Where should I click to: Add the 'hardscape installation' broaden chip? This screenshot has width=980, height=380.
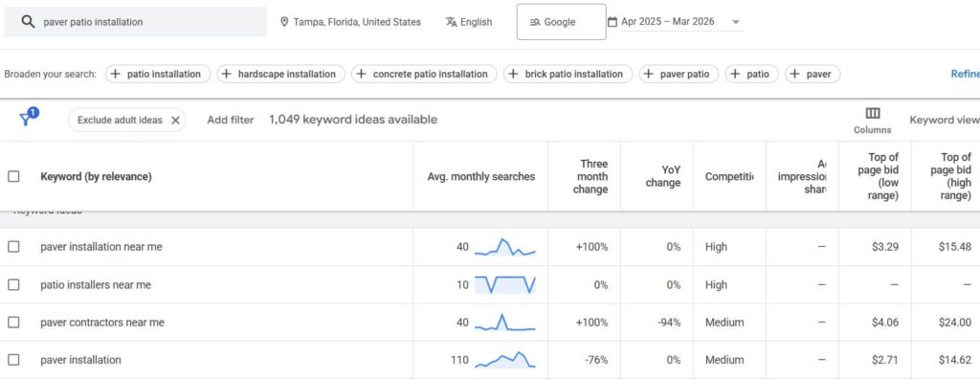280,74
